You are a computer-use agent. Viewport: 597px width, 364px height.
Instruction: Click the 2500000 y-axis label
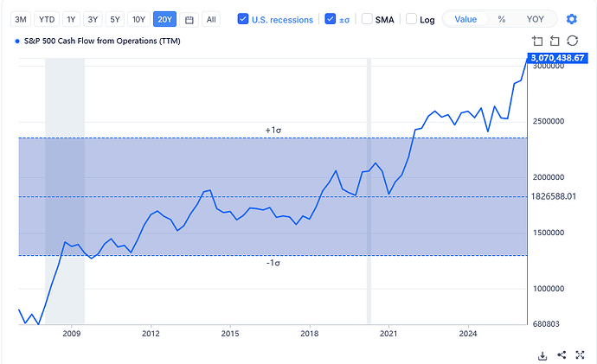(549, 121)
